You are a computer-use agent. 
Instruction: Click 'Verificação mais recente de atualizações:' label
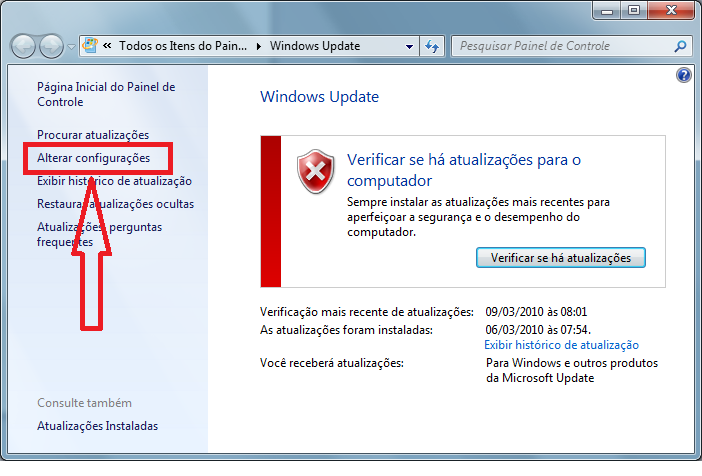[x=367, y=312]
